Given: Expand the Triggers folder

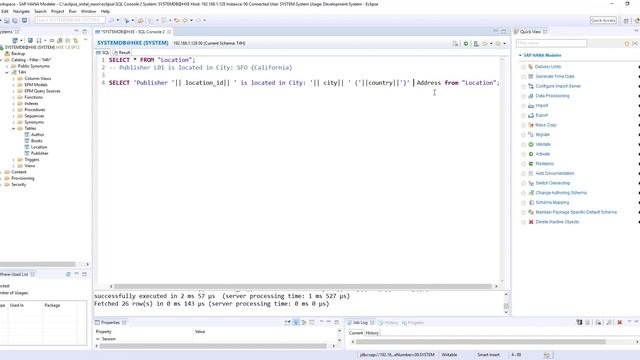Looking at the screenshot, I should [13, 160].
